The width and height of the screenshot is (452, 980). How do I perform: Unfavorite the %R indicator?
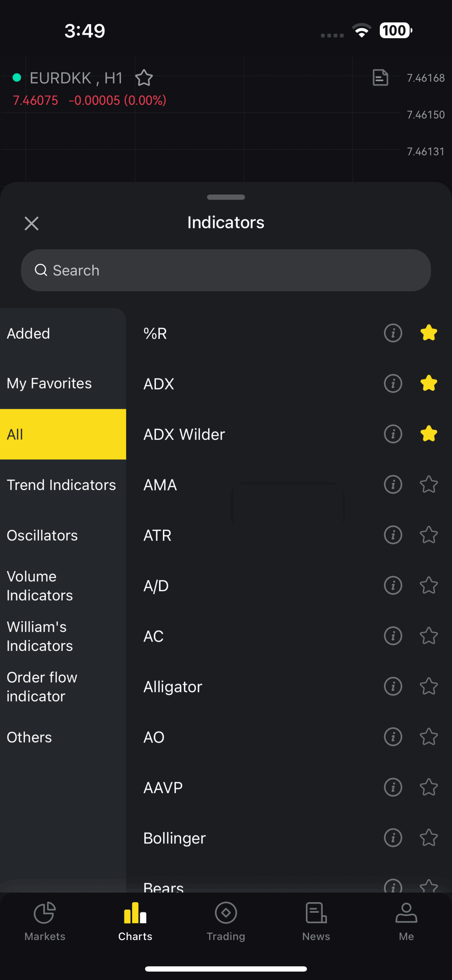[428, 333]
